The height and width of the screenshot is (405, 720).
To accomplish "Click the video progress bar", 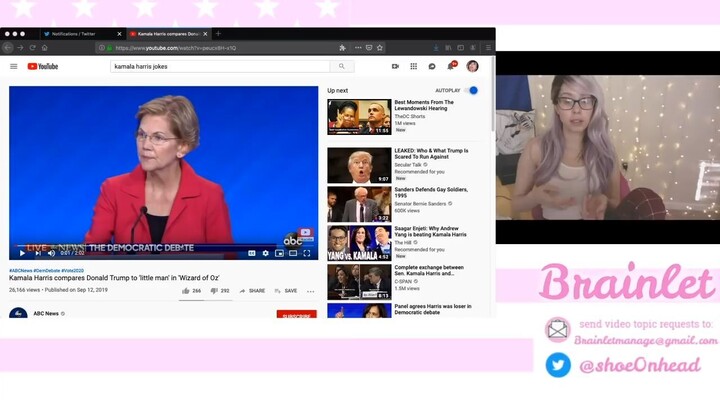I will tap(163, 246).
